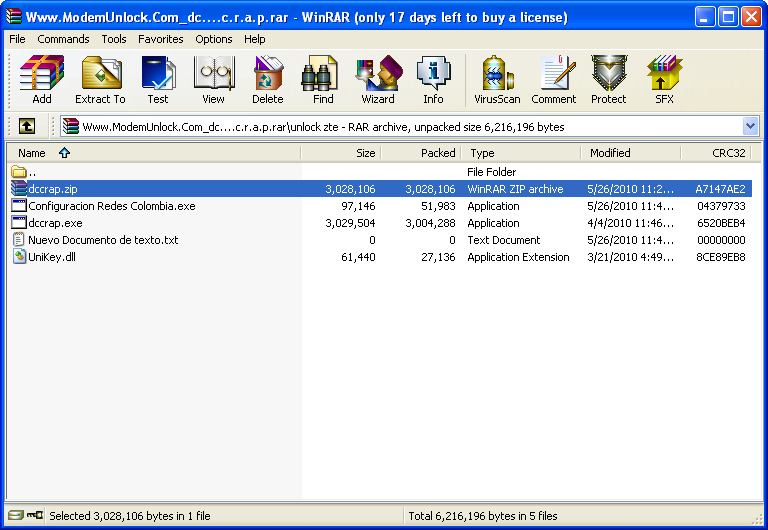Open the Help menu

coord(255,39)
